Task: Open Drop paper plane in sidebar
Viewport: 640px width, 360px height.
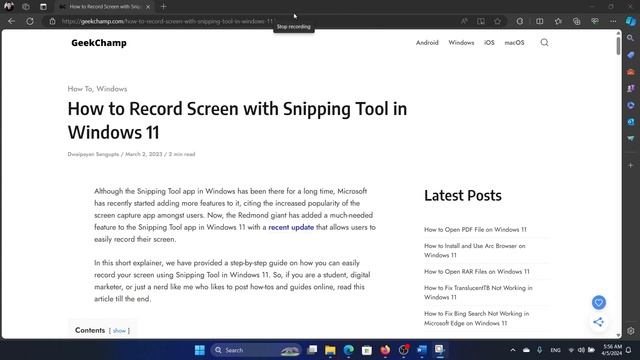Action: pyautogui.click(x=631, y=138)
